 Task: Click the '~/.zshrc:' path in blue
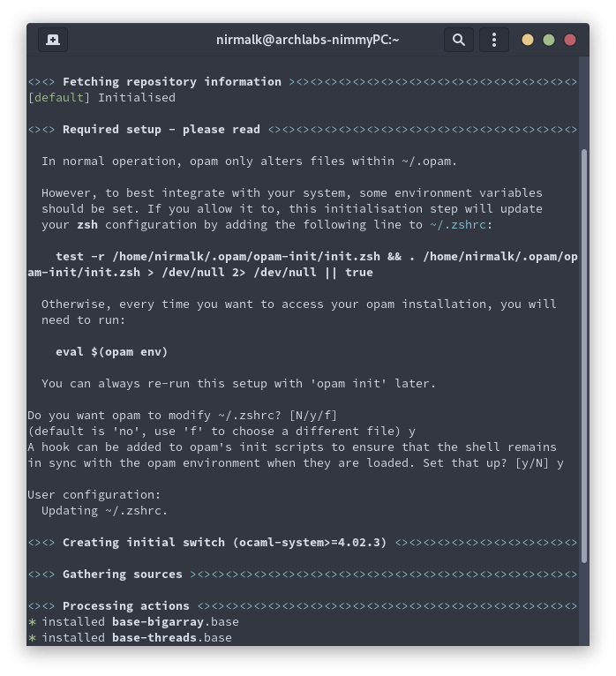[x=461, y=225]
